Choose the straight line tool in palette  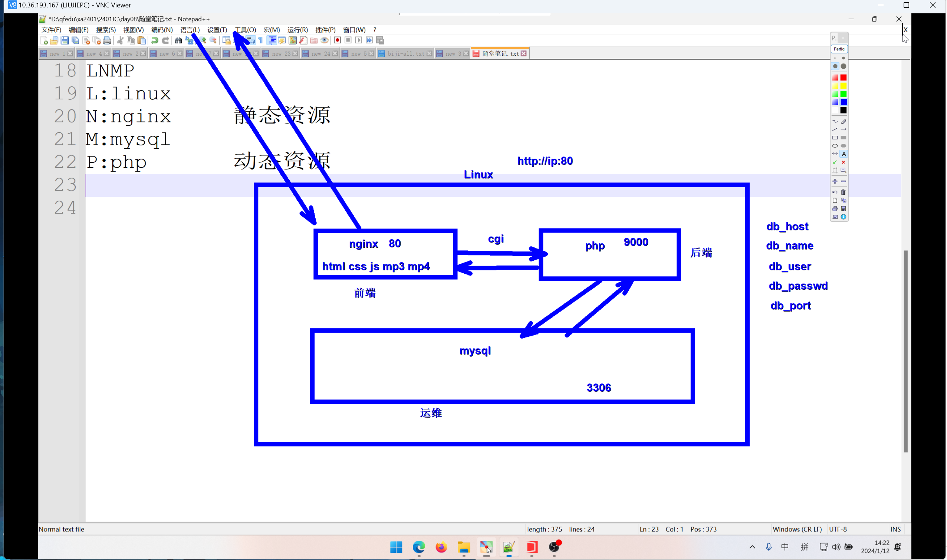(x=835, y=129)
